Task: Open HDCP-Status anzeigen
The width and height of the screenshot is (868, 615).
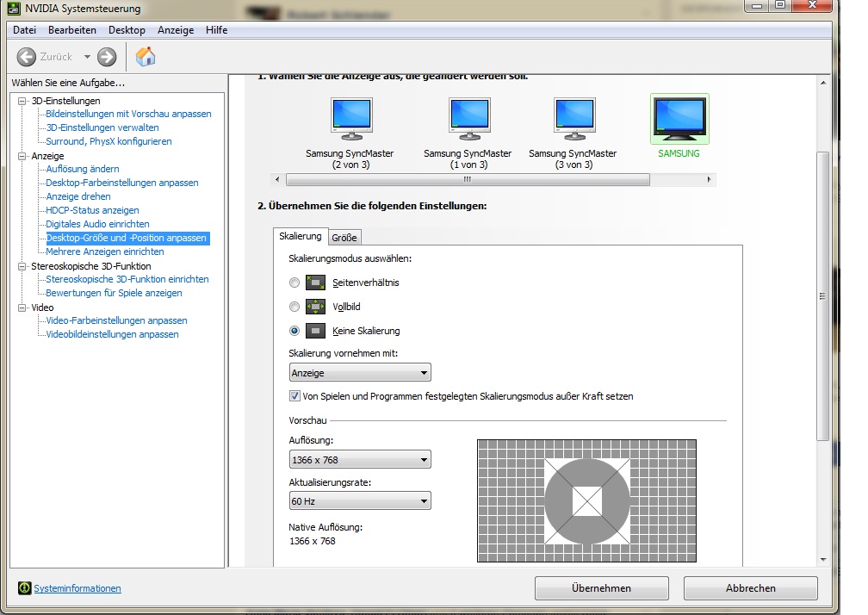Action: click(x=92, y=210)
